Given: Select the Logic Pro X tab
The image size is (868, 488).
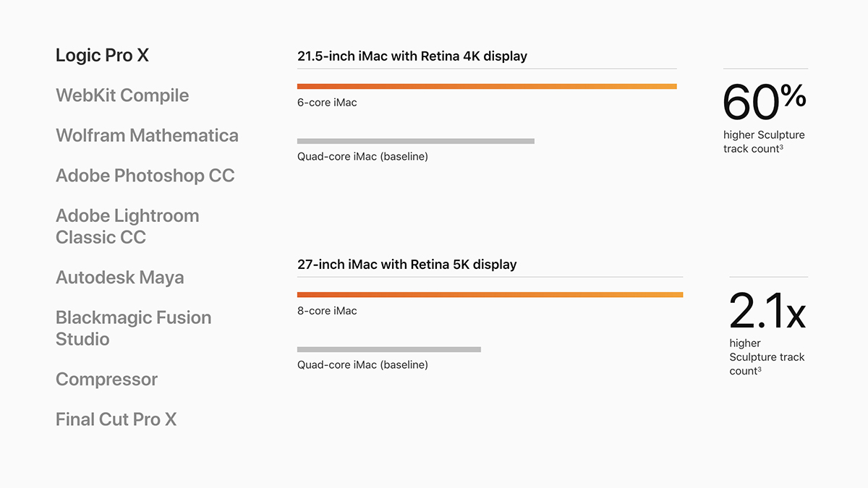Looking at the screenshot, I should (x=102, y=56).
